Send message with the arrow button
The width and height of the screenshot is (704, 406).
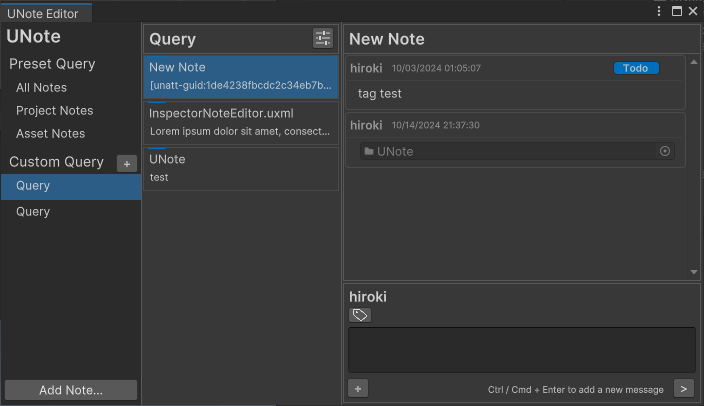(683, 389)
